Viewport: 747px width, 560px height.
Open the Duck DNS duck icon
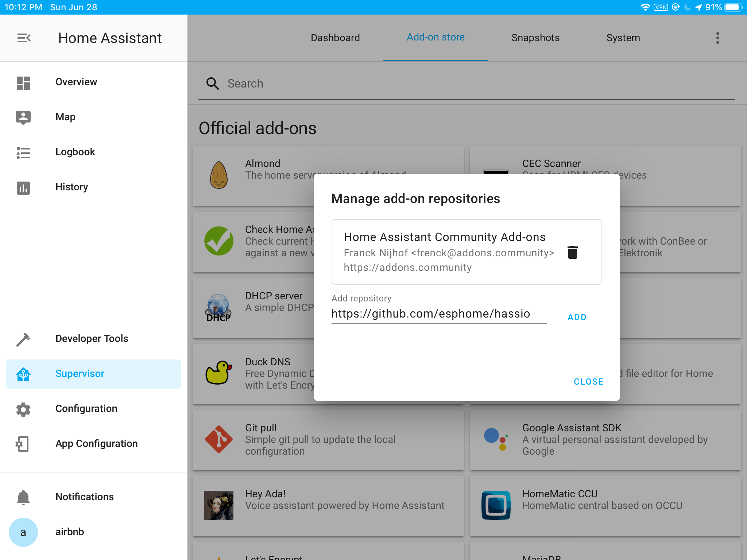tap(219, 373)
